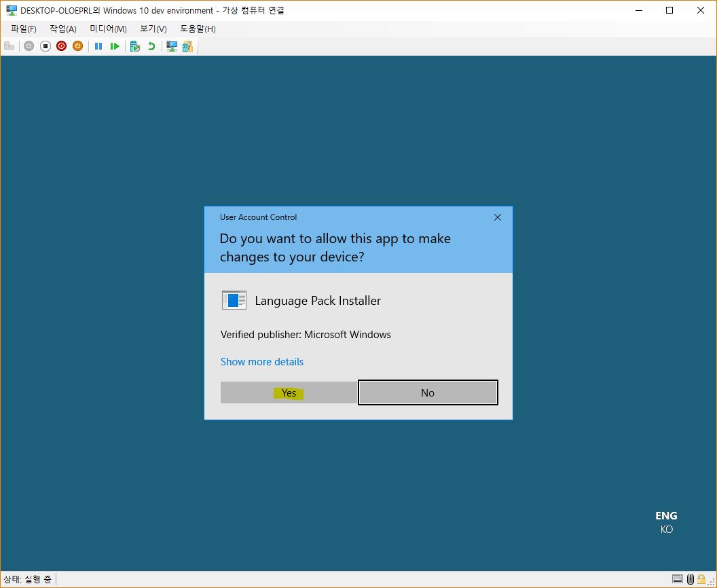Close the User Account Control dialog
The height and width of the screenshot is (588, 717).
point(498,218)
